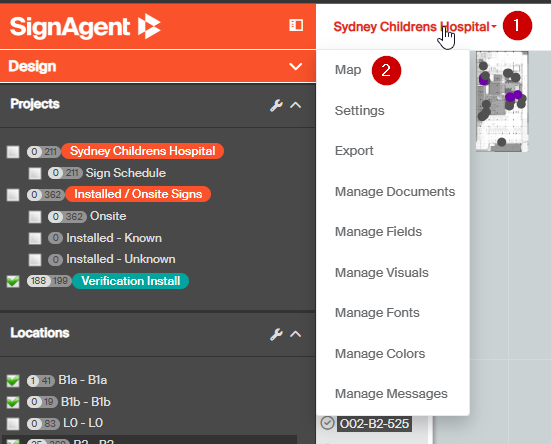Collapse the Locations panel chevron
This screenshot has height=444, width=551.
point(296,334)
